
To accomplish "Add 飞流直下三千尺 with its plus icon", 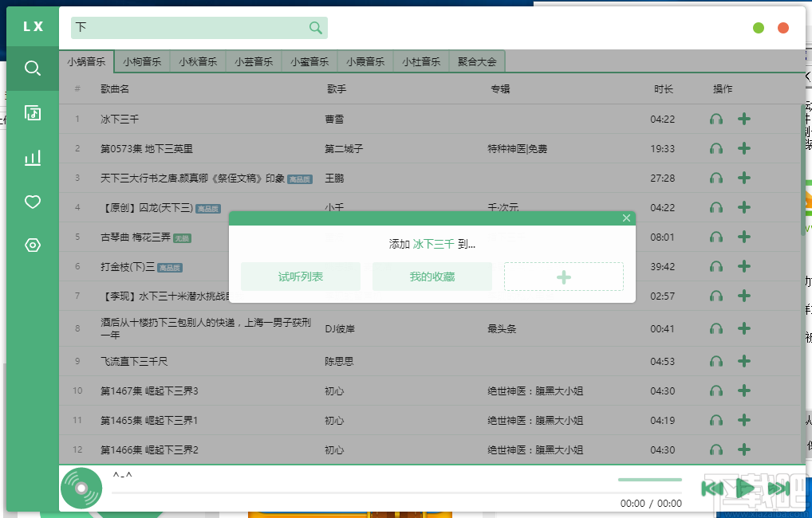I will point(743,360).
